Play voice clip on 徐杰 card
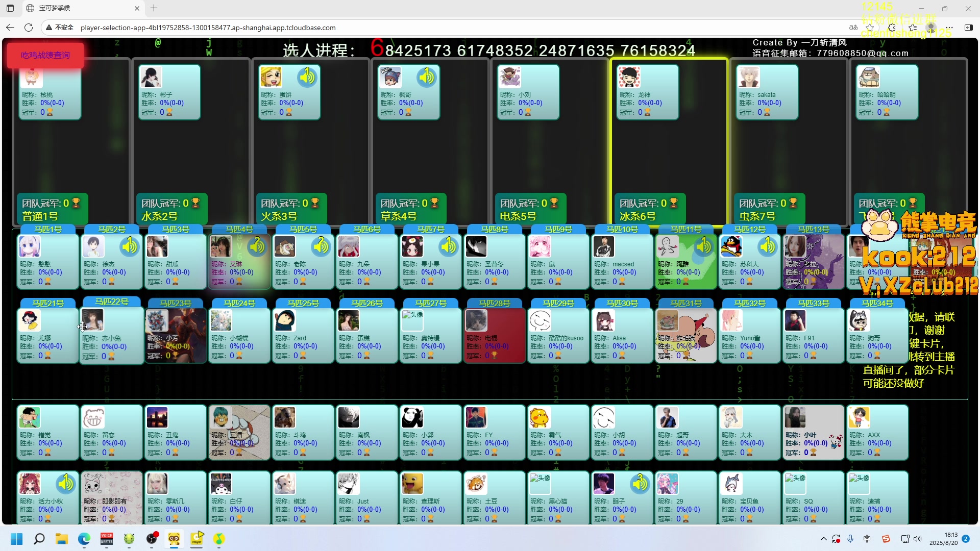980x551 pixels. [129, 247]
